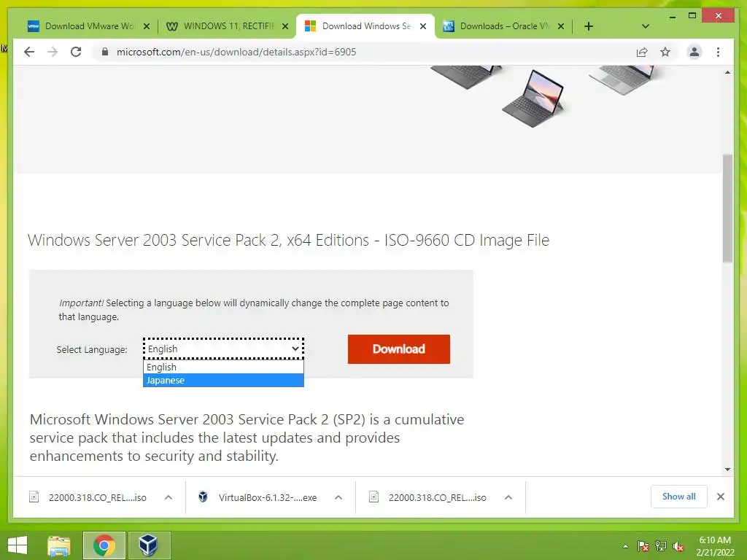Screen dimensions: 747x560
Task: Show hidden system tray icons
Action: click(625, 547)
